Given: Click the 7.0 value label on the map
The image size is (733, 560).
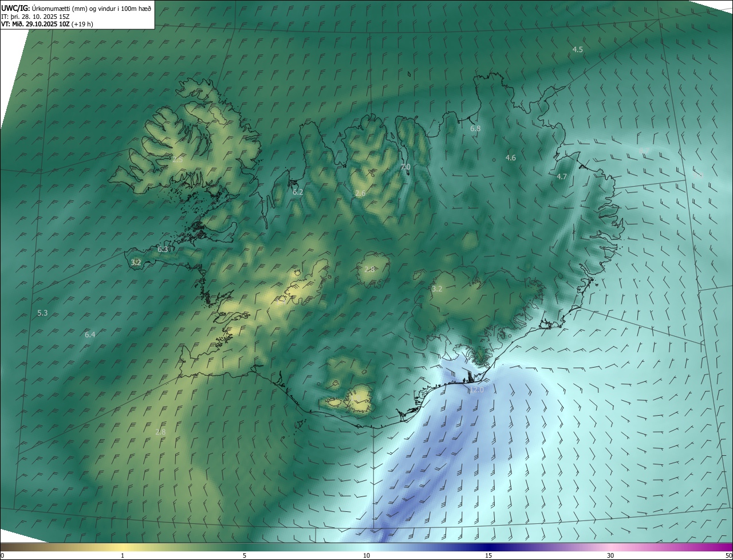Looking at the screenshot, I should (x=405, y=167).
